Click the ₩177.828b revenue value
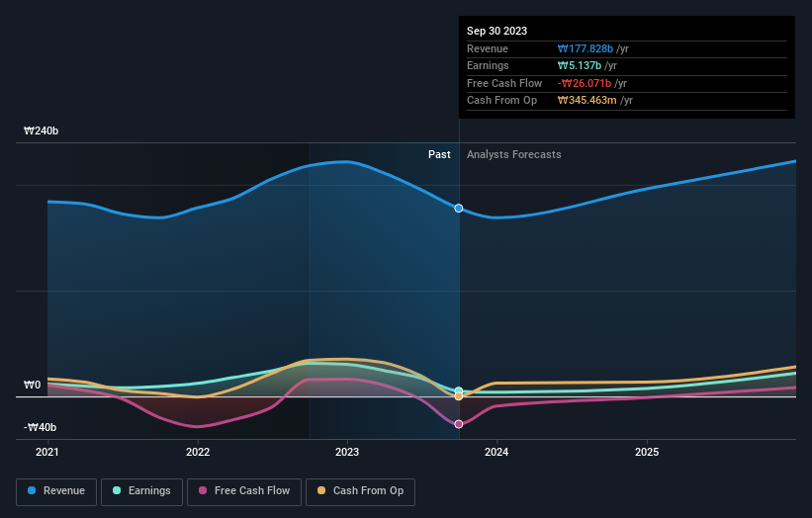Screen dimensions: 812x518 pyautogui.click(x=586, y=48)
